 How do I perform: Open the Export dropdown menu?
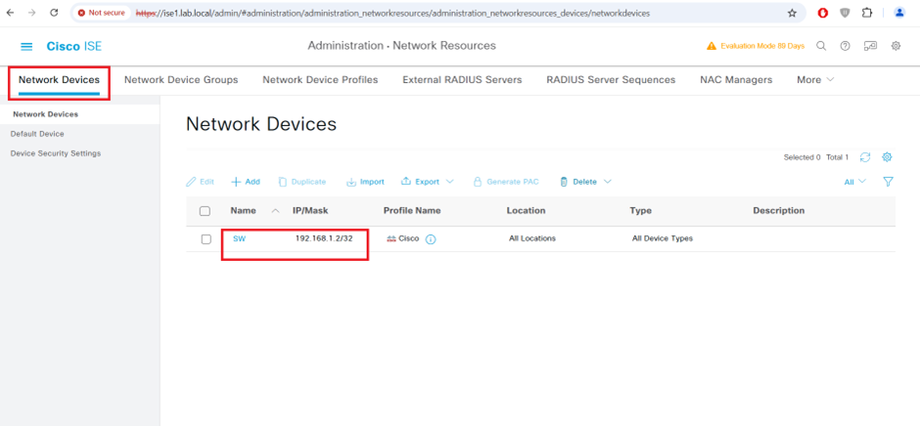[427, 182]
